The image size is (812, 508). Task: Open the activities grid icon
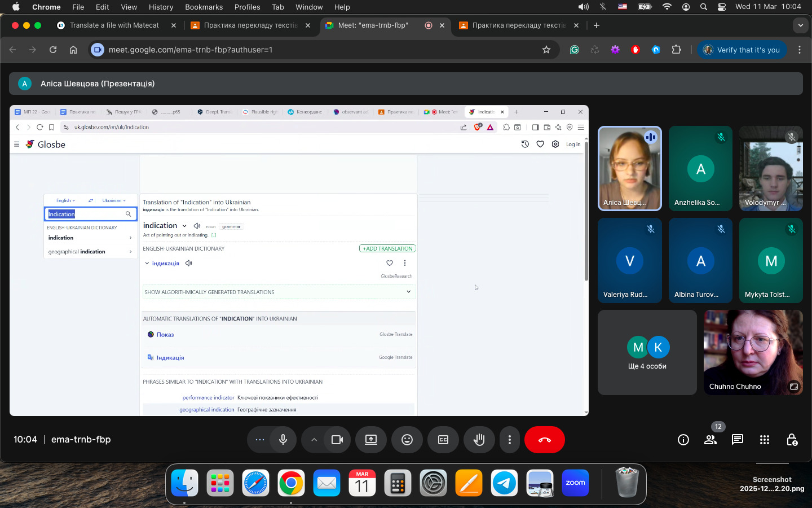tap(764, 440)
